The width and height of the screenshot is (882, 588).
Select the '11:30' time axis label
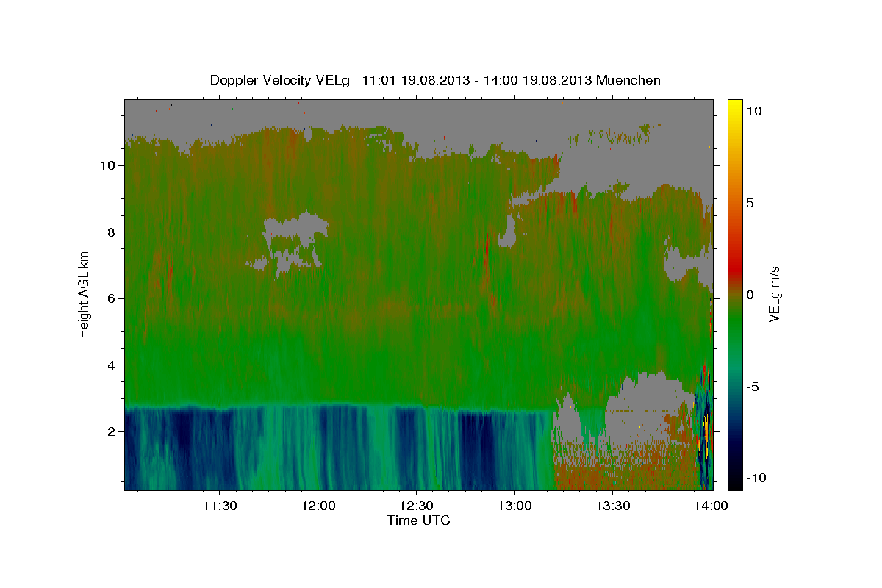pyautogui.click(x=219, y=506)
